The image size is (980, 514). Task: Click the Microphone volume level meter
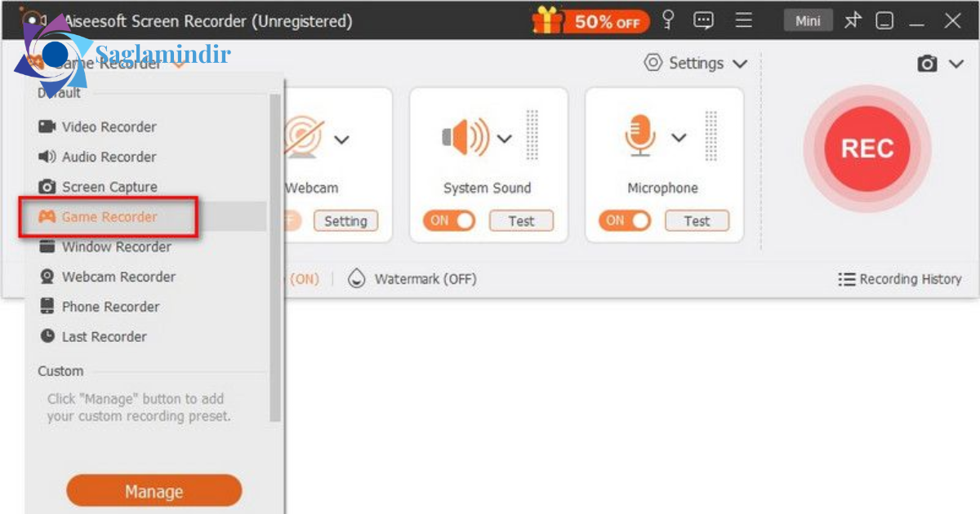pyautogui.click(x=711, y=137)
